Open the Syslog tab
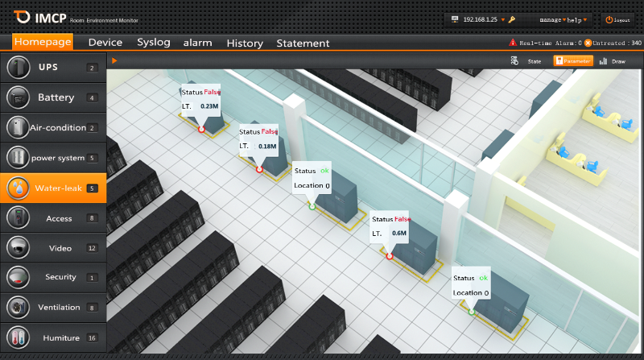Viewport: 644px width, 360px height. pos(153,43)
